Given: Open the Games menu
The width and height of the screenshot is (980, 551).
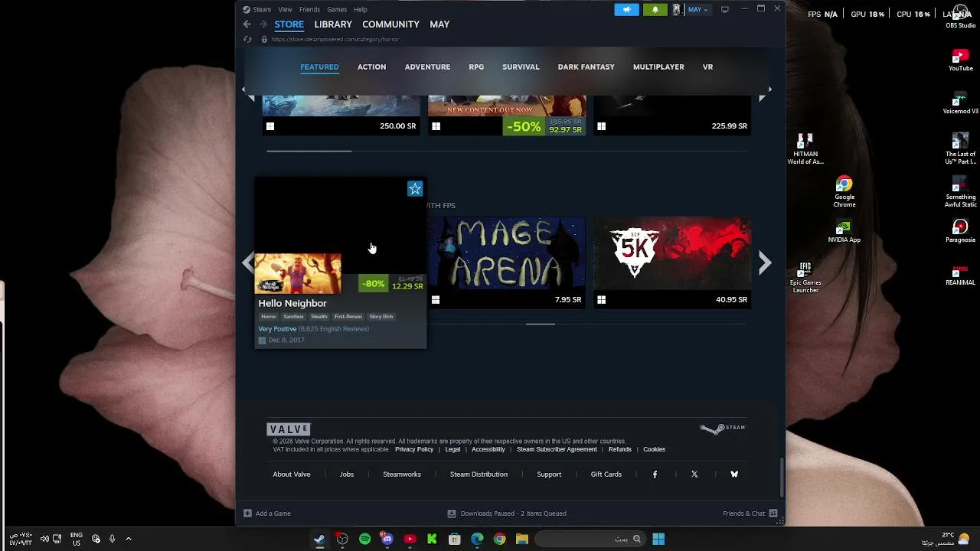Looking at the screenshot, I should point(337,9).
